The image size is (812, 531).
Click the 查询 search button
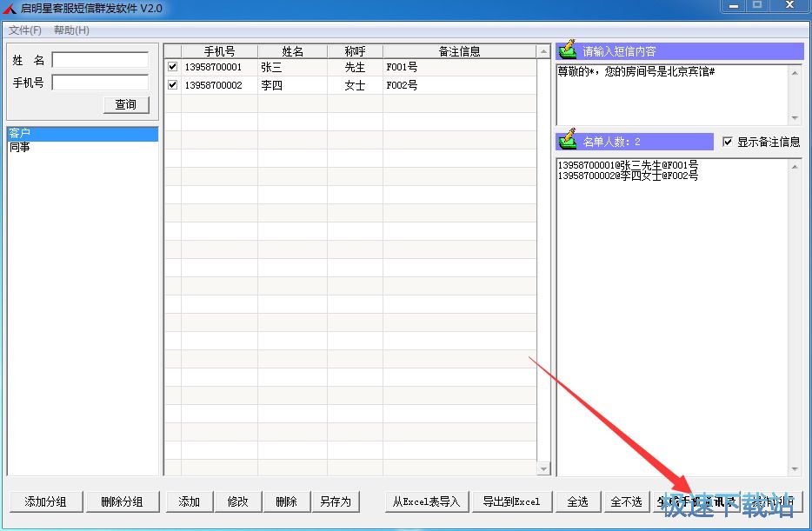pyautogui.click(x=126, y=104)
